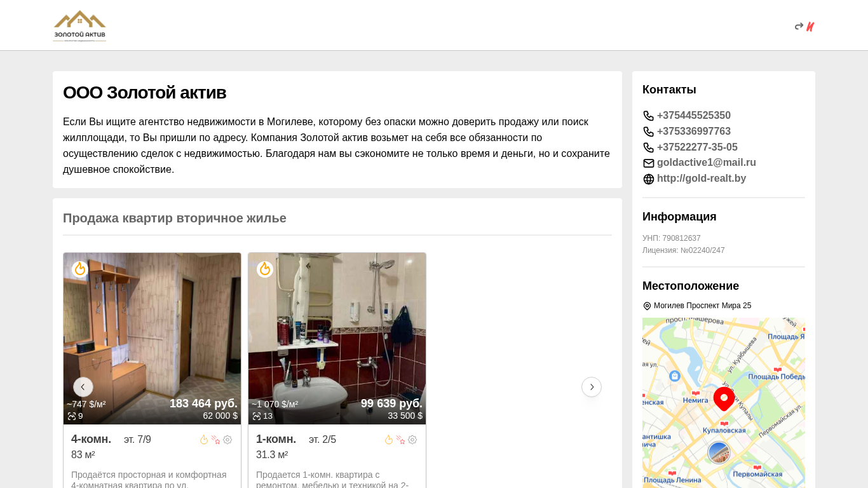Click the 31.3 м² area value

tap(272, 455)
